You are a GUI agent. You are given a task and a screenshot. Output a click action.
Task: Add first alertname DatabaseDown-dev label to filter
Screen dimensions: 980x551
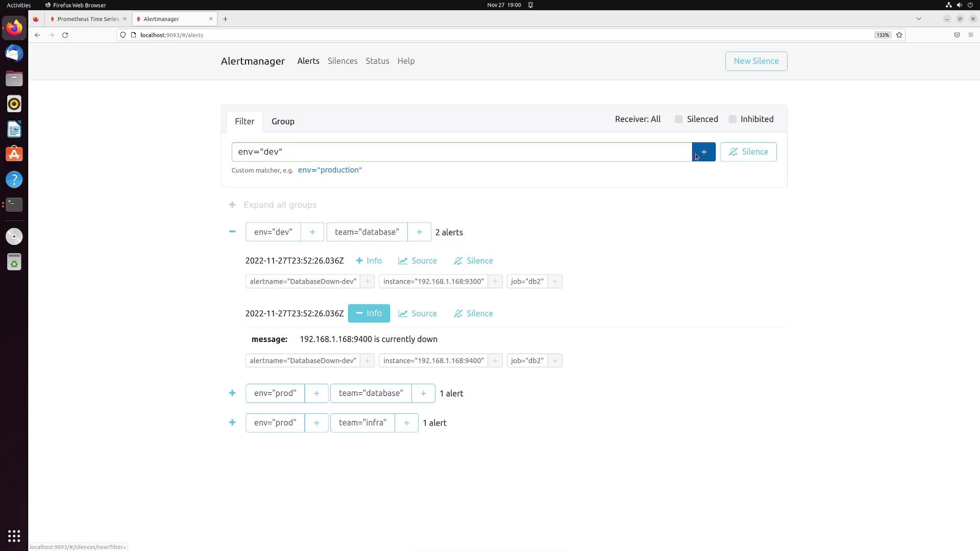[367, 282]
